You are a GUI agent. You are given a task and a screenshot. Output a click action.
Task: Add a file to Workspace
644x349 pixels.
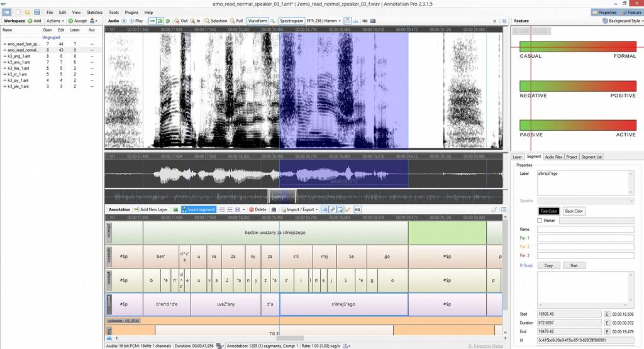35,21
